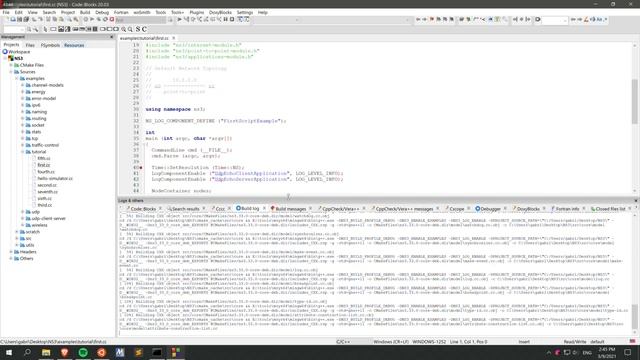
Task: Toggle highlight matches icon in search toolbar
Action: tap(586, 19)
